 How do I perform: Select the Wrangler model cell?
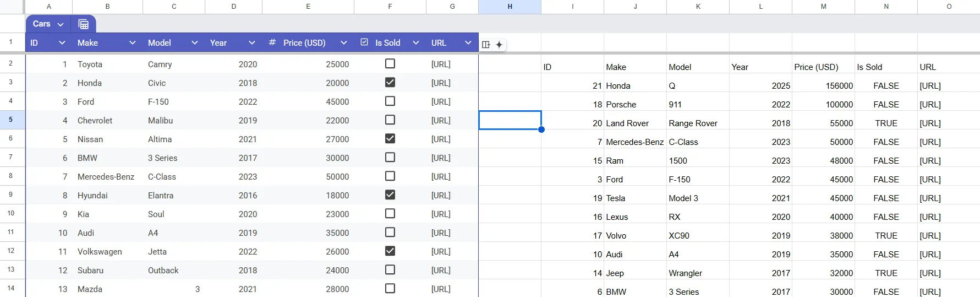coord(698,273)
